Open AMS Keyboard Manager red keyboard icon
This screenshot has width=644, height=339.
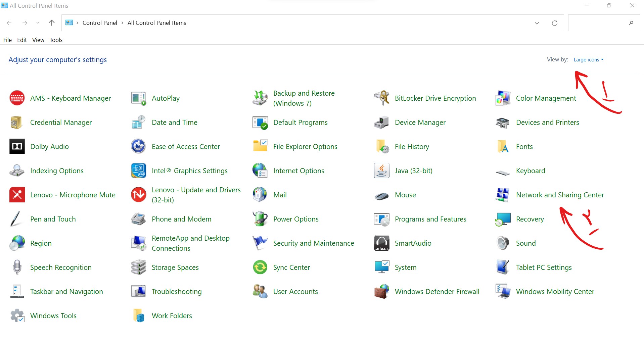17,98
